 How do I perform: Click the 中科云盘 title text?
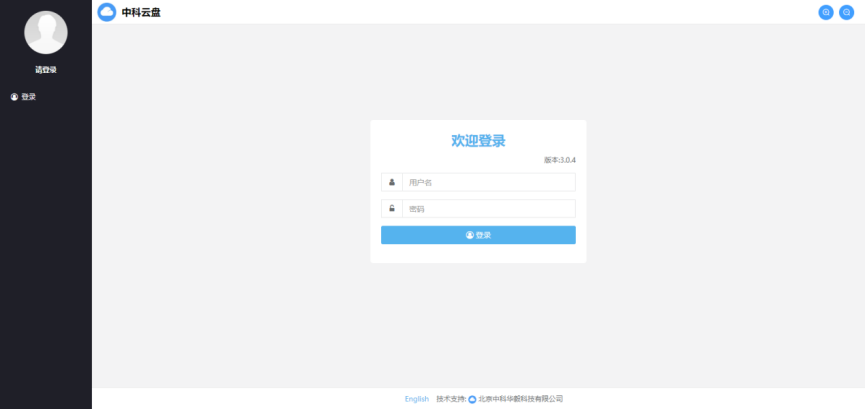[x=141, y=12]
